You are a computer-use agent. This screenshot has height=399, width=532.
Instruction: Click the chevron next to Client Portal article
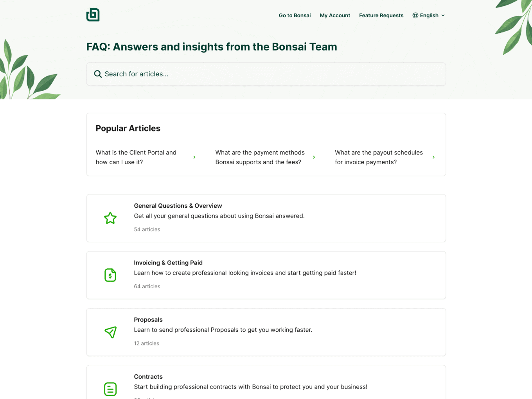(x=194, y=157)
